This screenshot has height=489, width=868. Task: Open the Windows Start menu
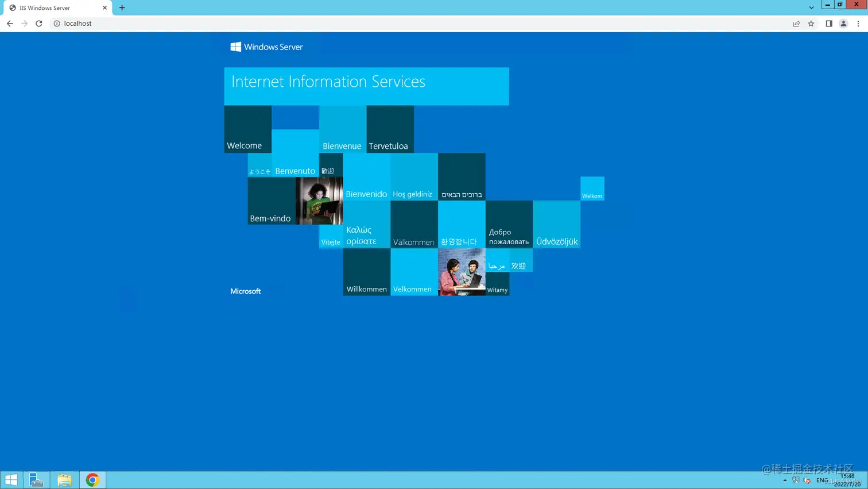click(x=11, y=480)
